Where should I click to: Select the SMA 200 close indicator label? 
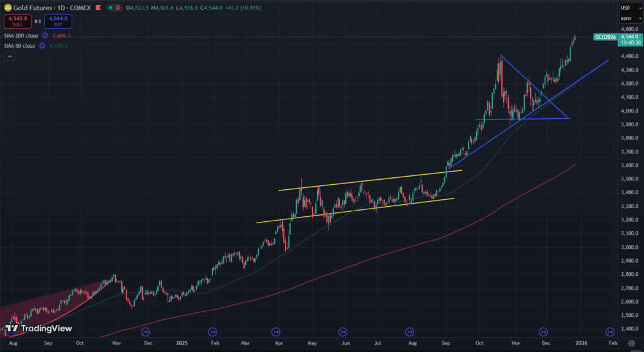tap(20, 36)
